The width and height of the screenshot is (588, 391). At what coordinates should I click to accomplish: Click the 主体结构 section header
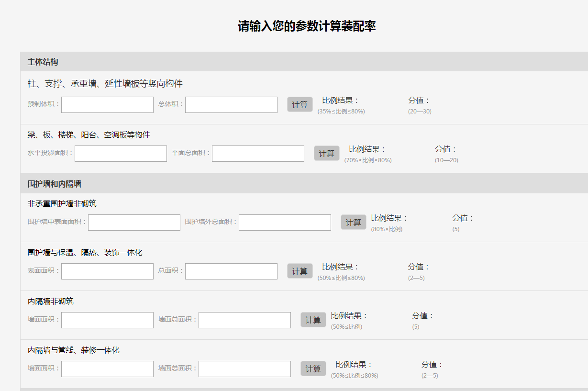pyautogui.click(x=304, y=62)
